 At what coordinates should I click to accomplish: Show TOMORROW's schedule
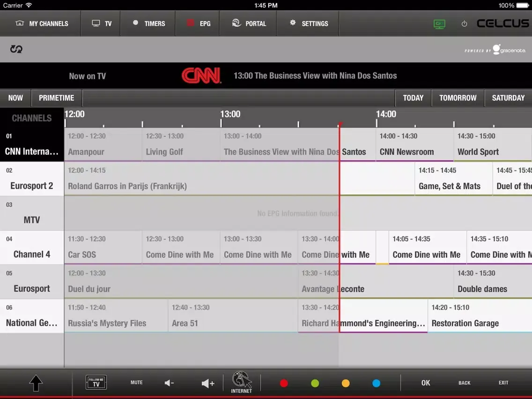point(458,98)
